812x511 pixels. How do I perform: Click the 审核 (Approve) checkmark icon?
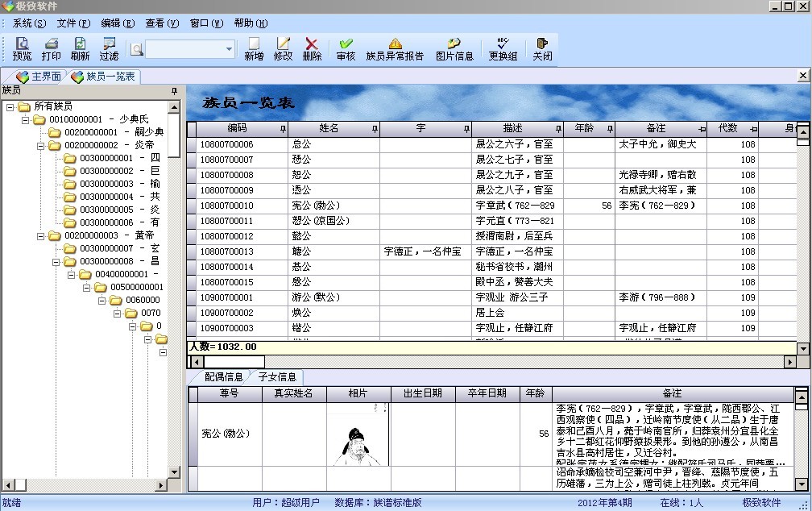(x=346, y=49)
